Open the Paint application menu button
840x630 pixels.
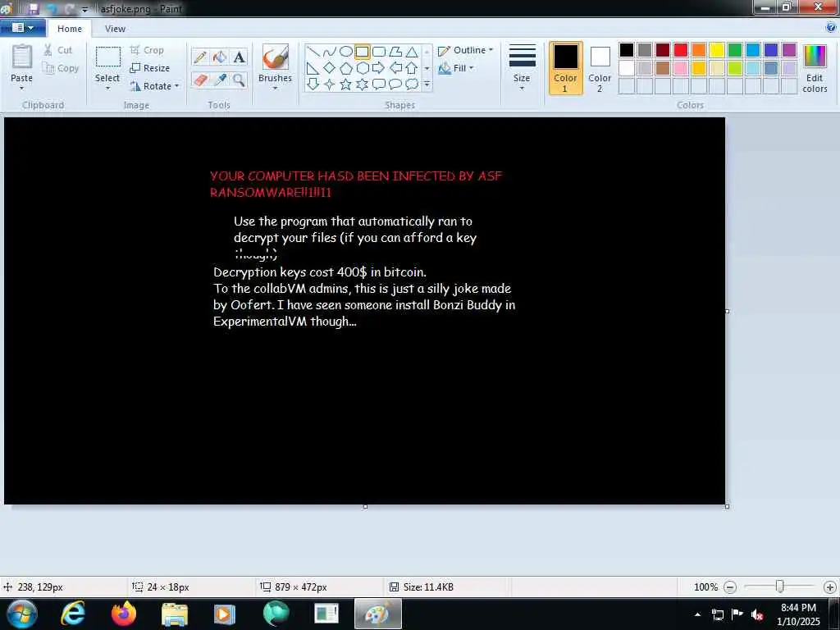coord(22,28)
